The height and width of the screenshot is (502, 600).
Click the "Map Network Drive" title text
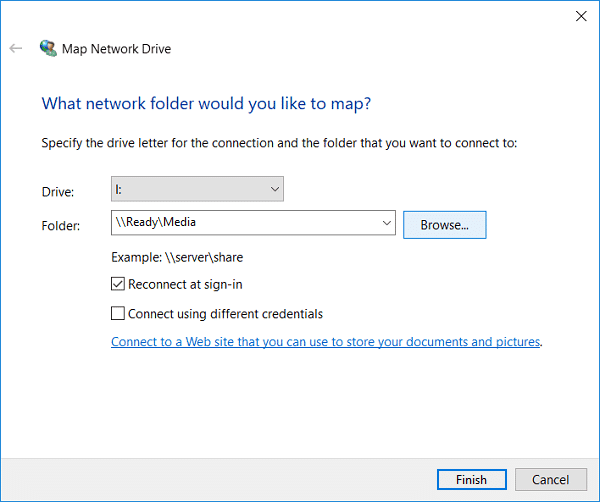[x=116, y=49]
